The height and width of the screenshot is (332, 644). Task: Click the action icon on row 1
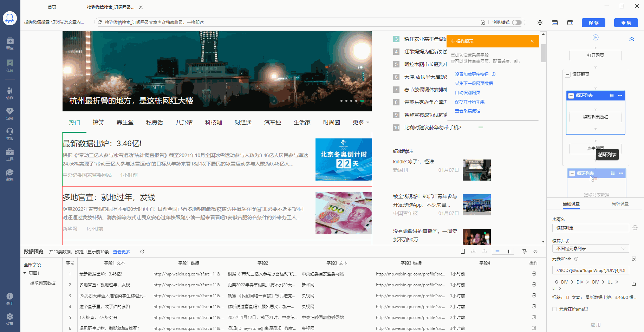[x=534, y=274]
